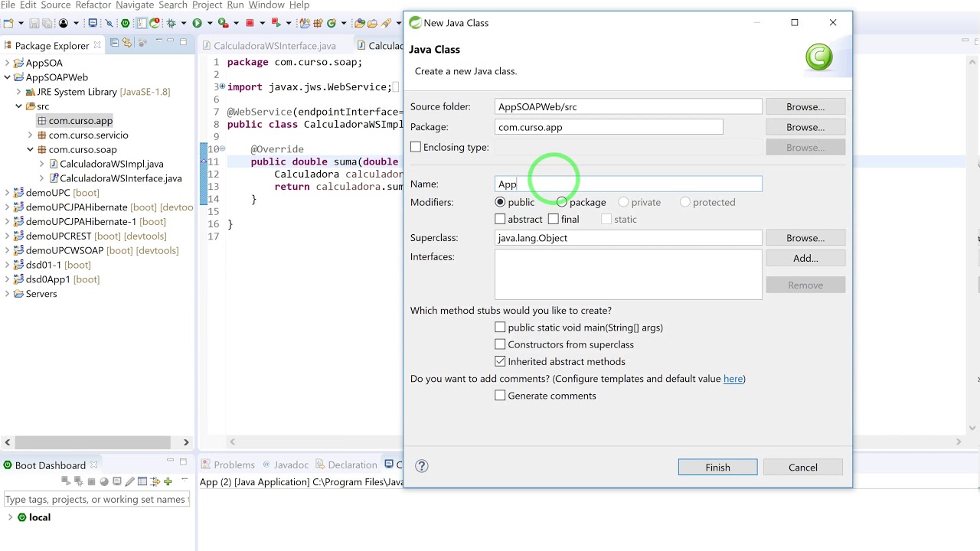The image size is (980, 551).
Task: Expand the com.curso.servicio package
Action: [x=31, y=135]
